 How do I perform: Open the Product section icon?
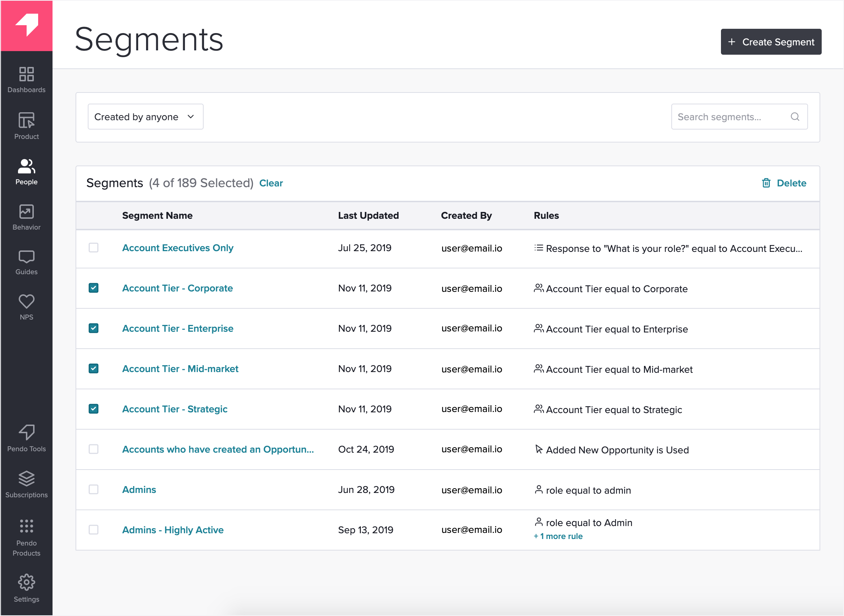(x=27, y=121)
